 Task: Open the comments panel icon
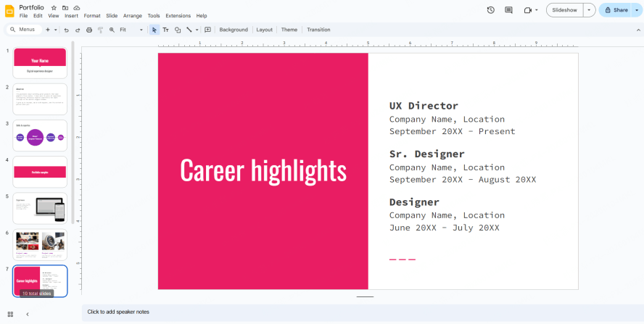508,10
